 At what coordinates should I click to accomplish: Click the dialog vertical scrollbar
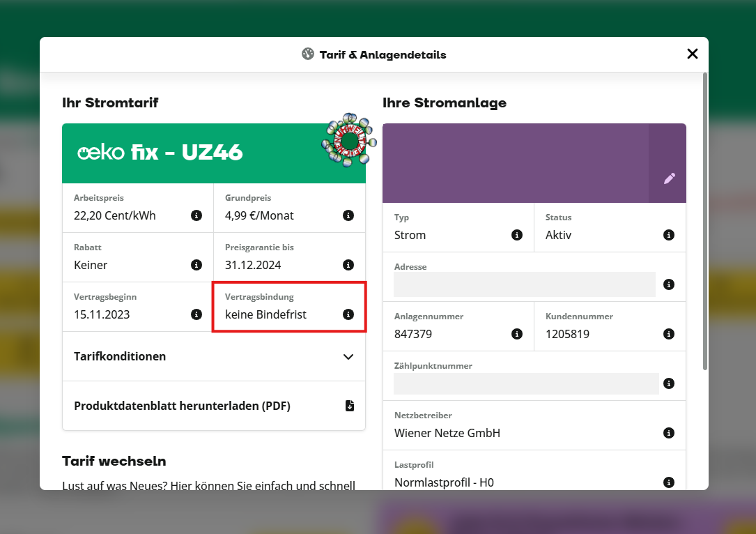[705, 222]
